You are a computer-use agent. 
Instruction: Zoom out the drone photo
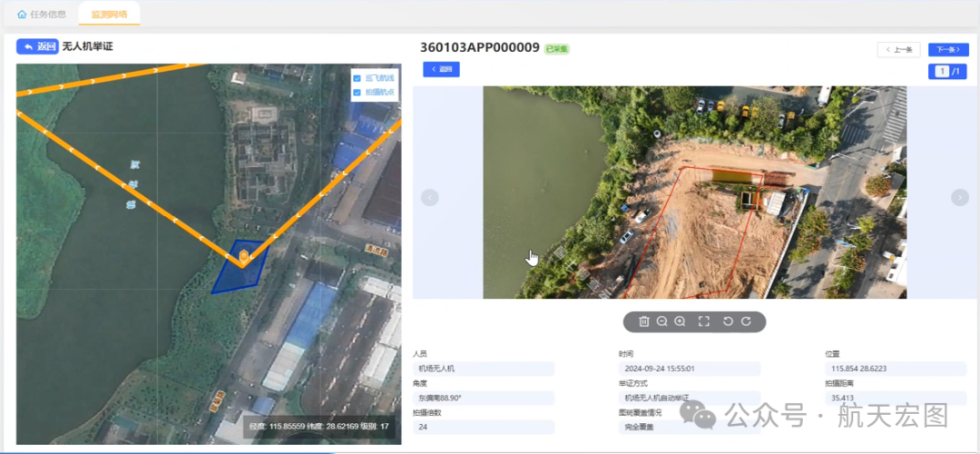[662, 321]
